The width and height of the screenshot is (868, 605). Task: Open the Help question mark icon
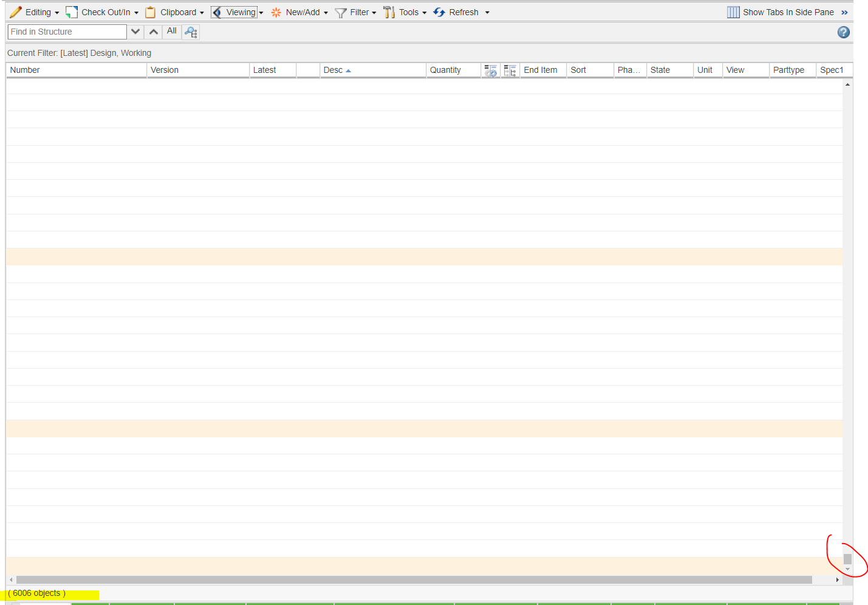coord(843,32)
